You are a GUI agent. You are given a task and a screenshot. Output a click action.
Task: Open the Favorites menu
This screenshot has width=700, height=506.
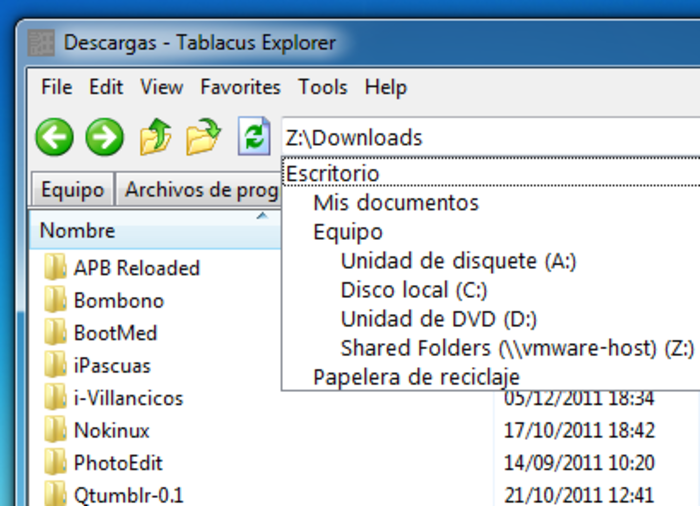pyautogui.click(x=241, y=87)
